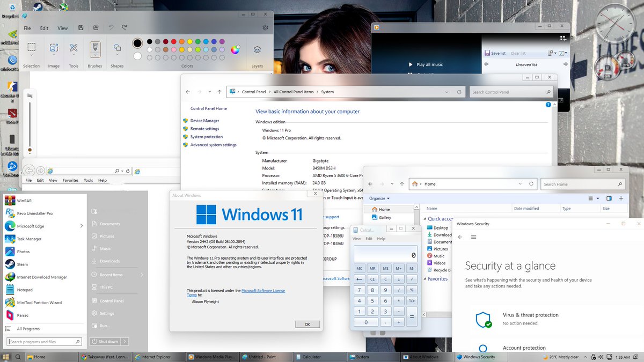
Task: Open the View menu in Paint
Action: click(x=62, y=27)
